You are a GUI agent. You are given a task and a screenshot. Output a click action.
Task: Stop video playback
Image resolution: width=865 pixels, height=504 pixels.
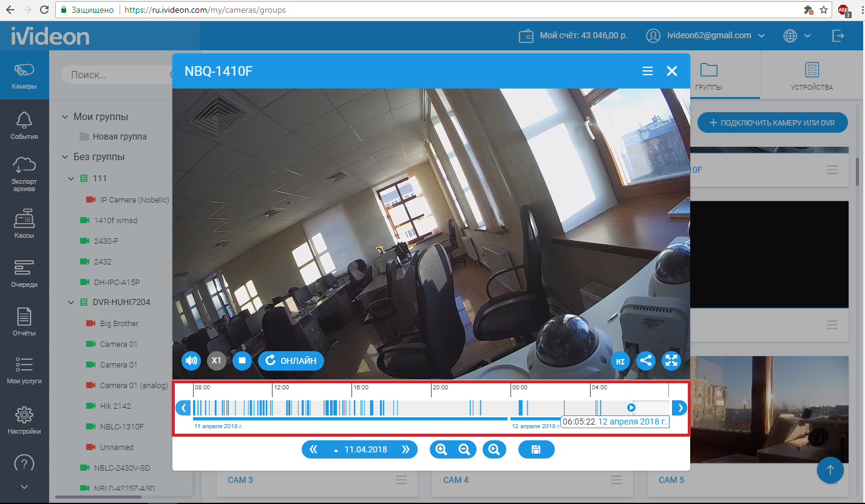click(x=242, y=361)
